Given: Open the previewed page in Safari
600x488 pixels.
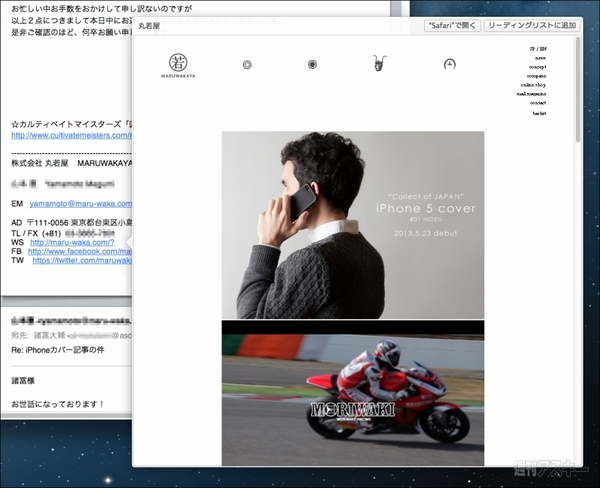Looking at the screenshot, I should coord(452,25).
